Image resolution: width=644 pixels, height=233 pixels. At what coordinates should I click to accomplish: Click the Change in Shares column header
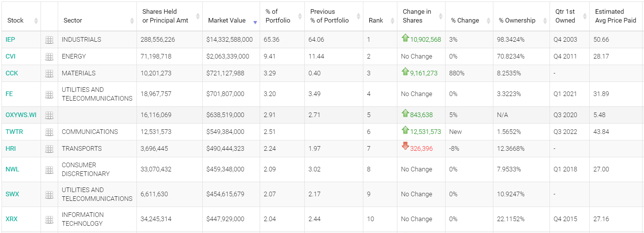417,16
